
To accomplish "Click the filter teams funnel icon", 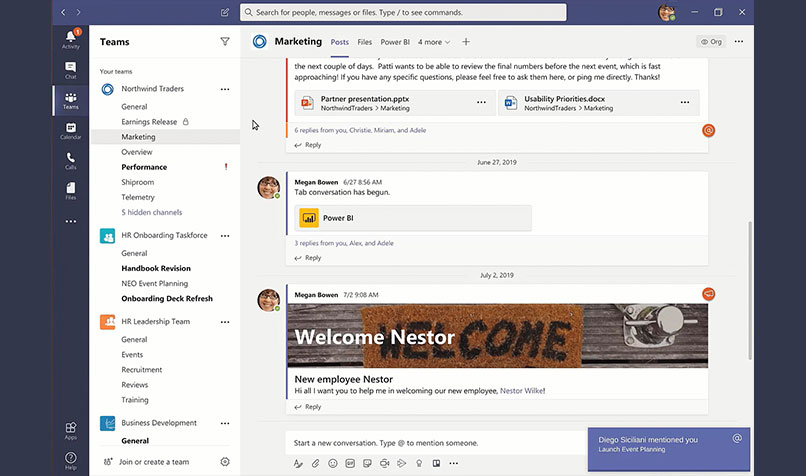I will [225, 42].
